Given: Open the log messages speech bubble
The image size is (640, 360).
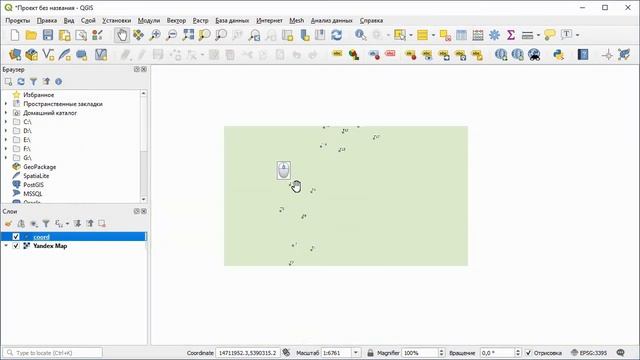Looking at the screenshot, I should tap(621, 353).
